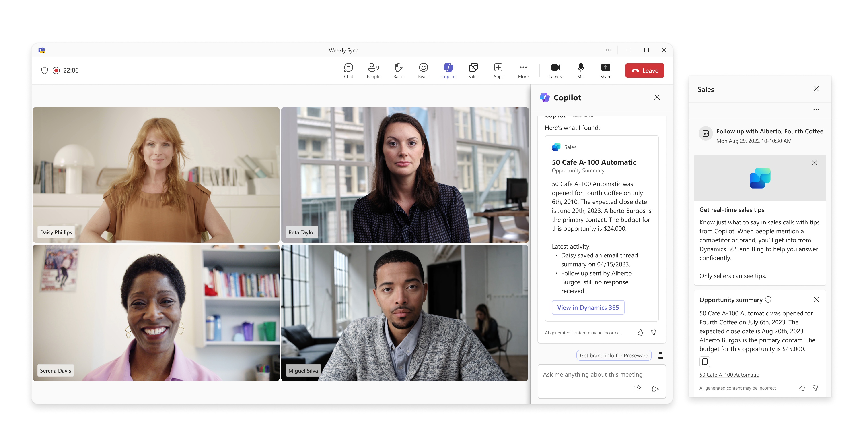
Task: Open the Sales panel ellipsis menu
Action: 816,110
